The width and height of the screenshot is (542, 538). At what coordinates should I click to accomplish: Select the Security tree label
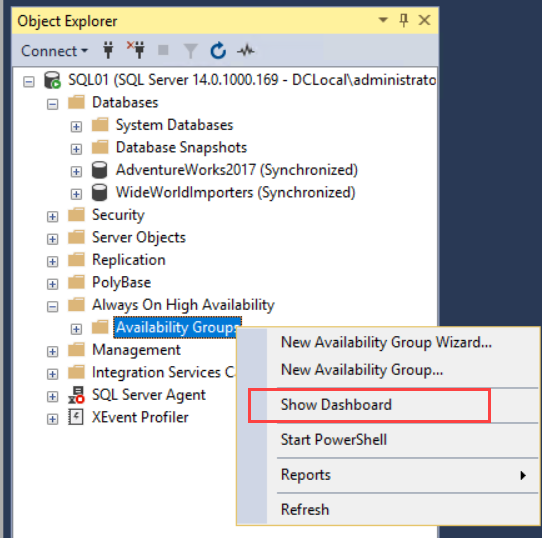[118, 215]
